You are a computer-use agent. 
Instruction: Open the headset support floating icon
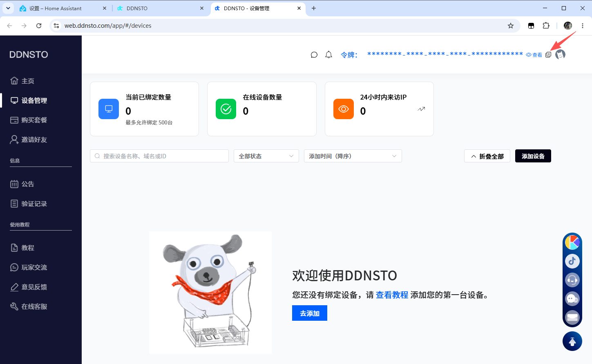click(572, 280)
